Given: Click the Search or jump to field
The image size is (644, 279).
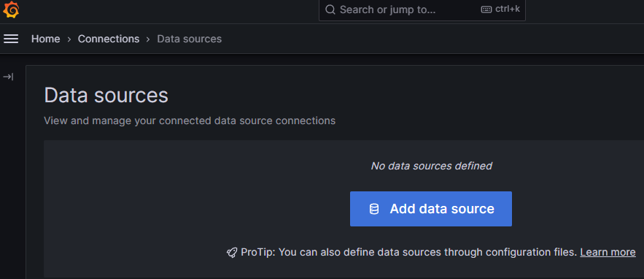Looking at the screenshot, I should coord(422,10).
